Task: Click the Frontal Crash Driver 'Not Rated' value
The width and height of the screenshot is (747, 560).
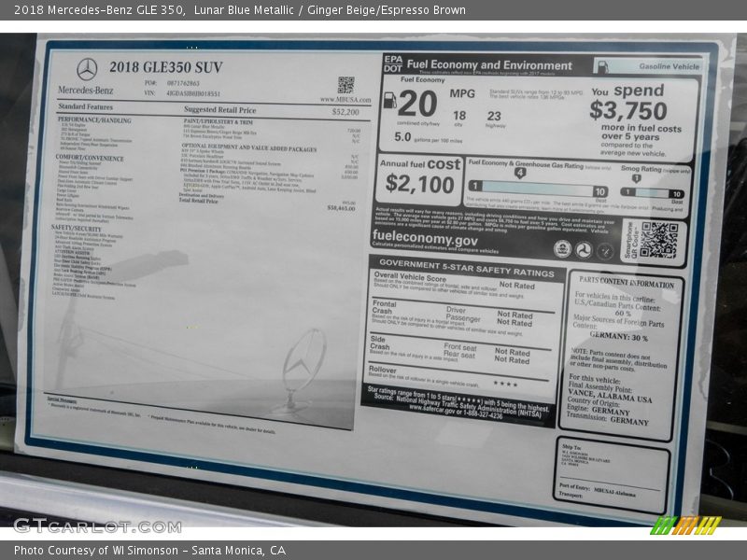Action: click(515, 315)
